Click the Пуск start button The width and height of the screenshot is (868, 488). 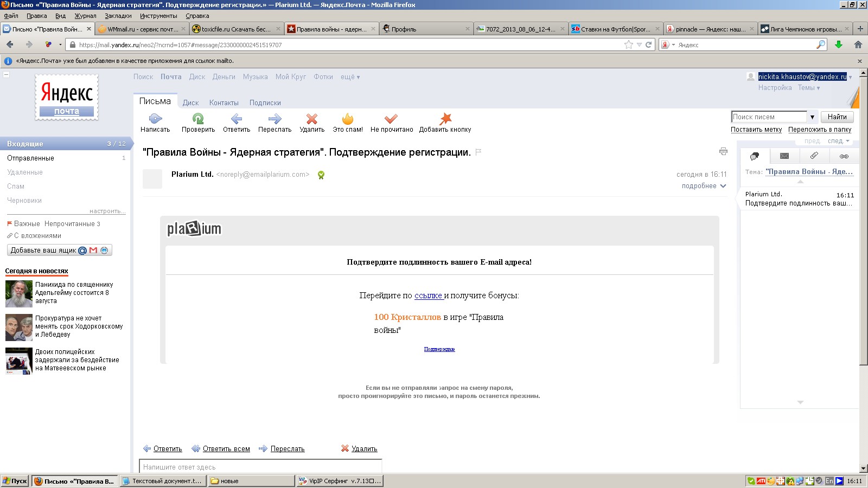[x=15, y=481]
